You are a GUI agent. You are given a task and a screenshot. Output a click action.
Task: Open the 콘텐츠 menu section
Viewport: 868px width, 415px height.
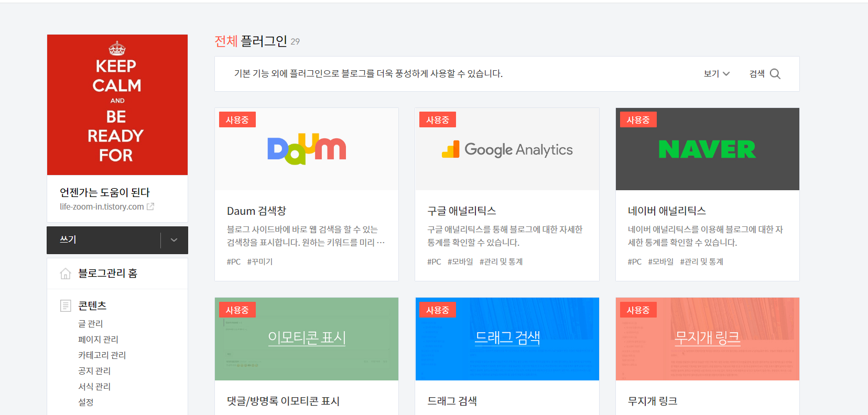(92, 305)
